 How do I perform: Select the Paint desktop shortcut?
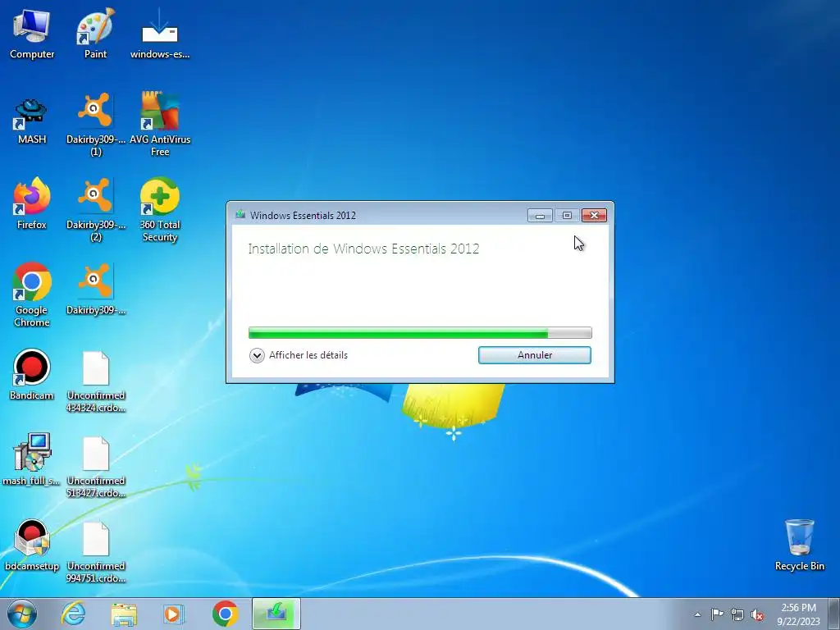[x=95, y=34]
